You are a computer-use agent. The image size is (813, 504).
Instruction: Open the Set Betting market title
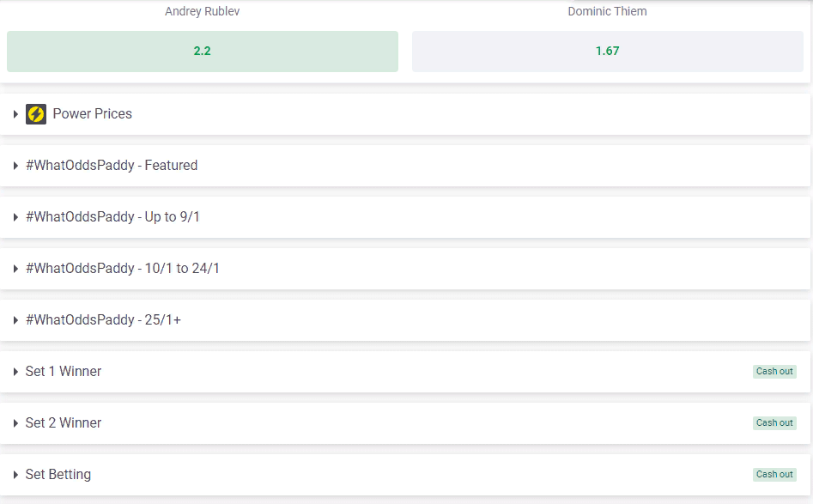tap(58, 475)
